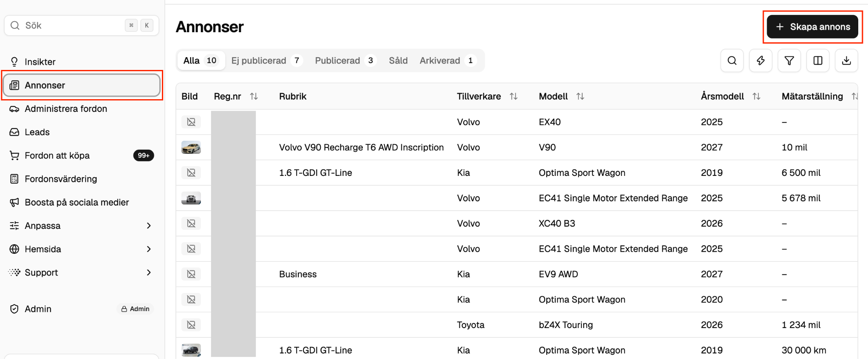Click the Fordon att köpa cart icon
Image resolution: width=868 pixels, height=359 pixels.
[x=14, y=156]
